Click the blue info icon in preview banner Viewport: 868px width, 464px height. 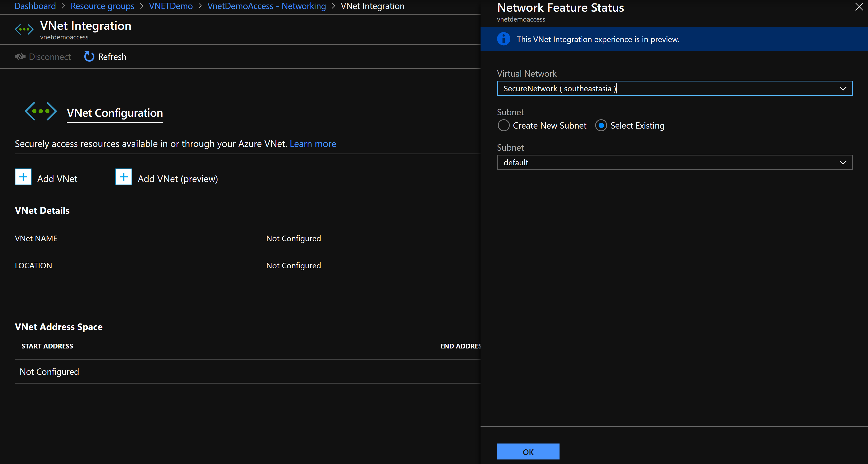(503, 39)
